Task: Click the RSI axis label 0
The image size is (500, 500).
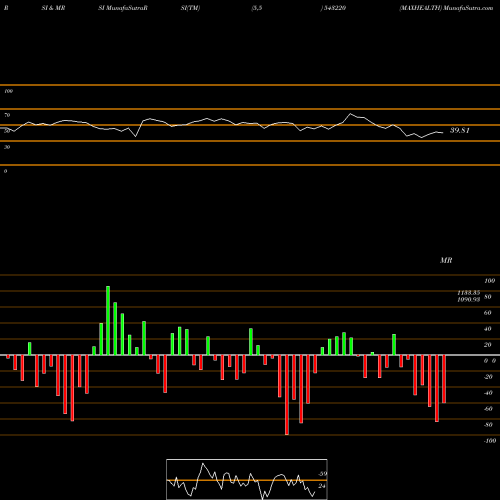Action: click(x=5, y=171)
